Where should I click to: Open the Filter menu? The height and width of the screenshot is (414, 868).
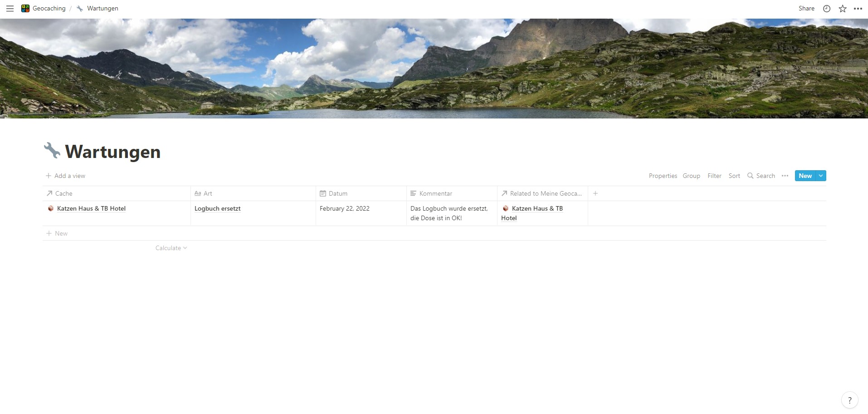click(714, 176)
